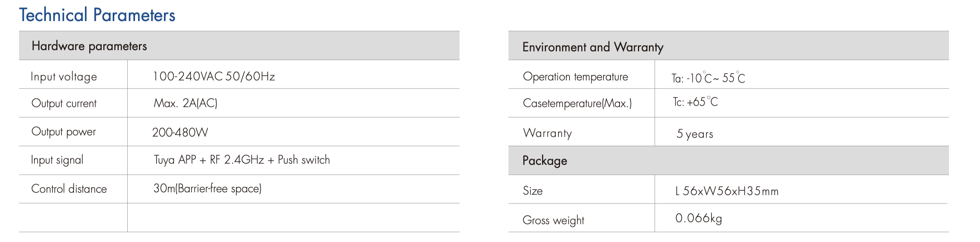This screenshot has width=980, height=242.
Task: Select the 30m(Barrier-free space) value
Action: pyautogui.click(x=207, y=189)
